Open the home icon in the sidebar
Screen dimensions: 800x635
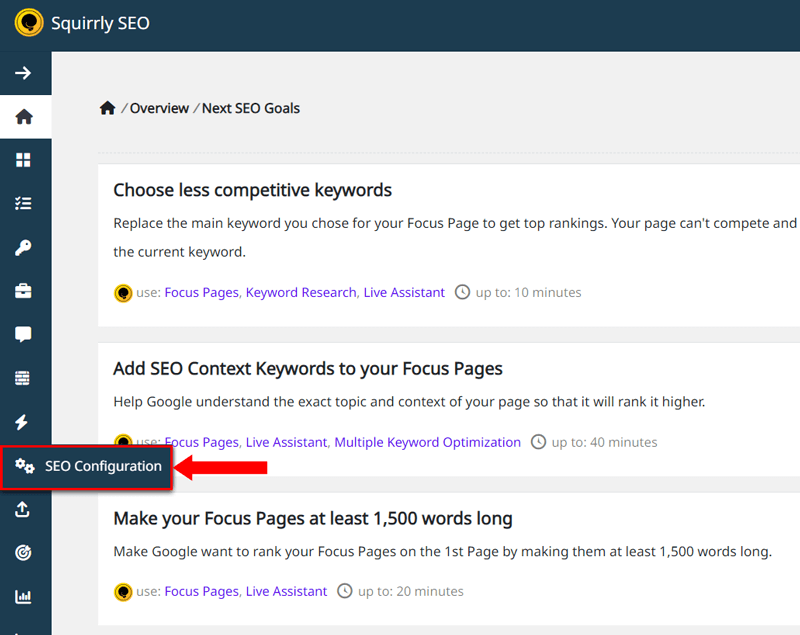pyautogui.click(x=24, y=117)
